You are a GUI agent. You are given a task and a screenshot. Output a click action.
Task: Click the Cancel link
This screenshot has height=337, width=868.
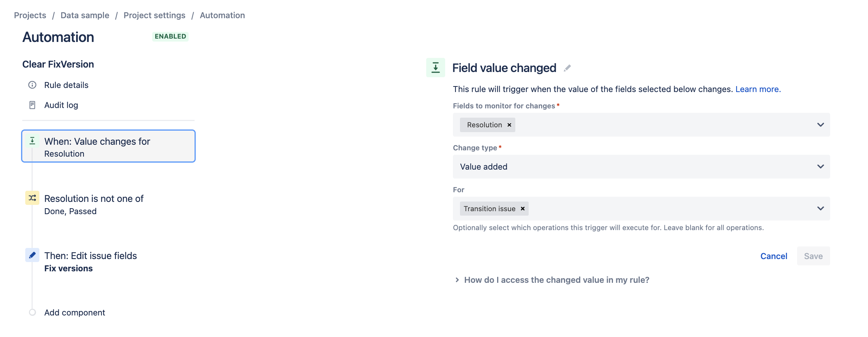click(x=773, y=256)
